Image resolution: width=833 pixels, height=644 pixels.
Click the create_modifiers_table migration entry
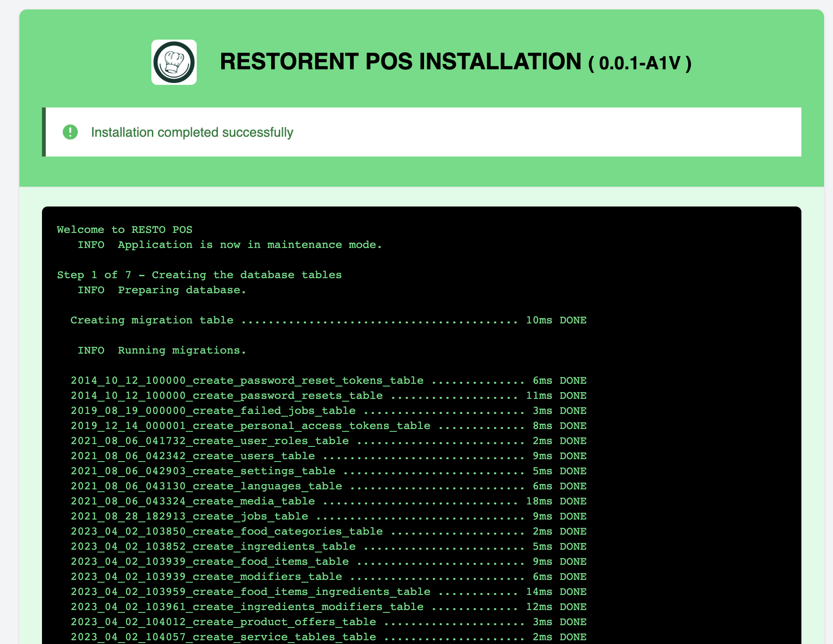[x=206, y=577]
